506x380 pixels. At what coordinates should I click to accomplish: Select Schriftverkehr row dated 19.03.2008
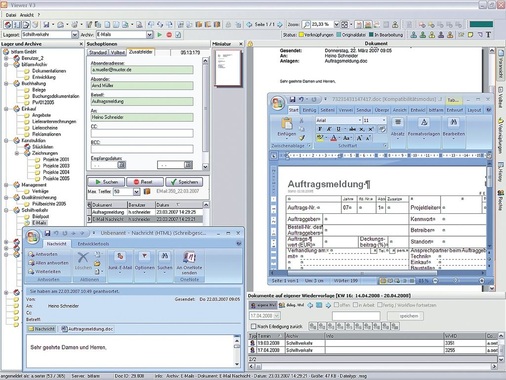pyautogui.click(x=373, y=343)
